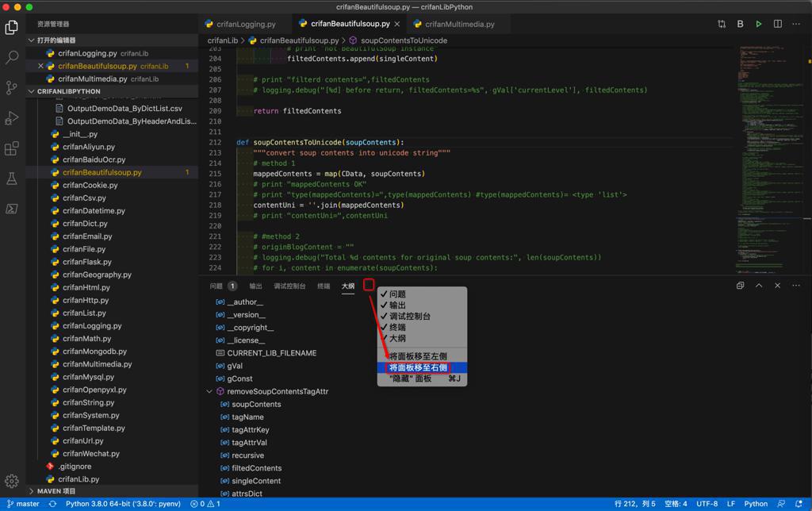Maximize the bottom panel with the up chevron
812x511 pixels.
(x=759, y=286)
